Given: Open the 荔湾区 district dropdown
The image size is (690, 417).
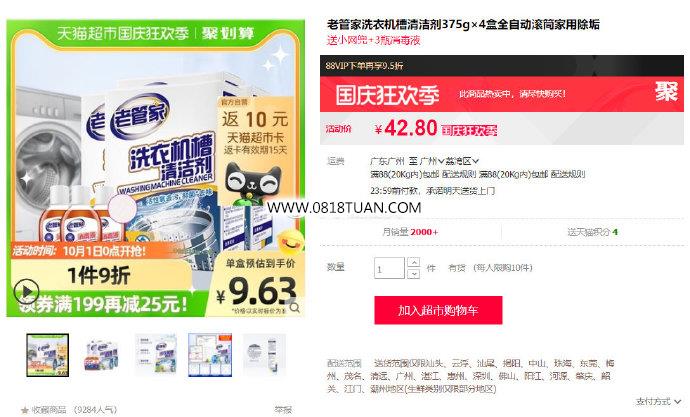Looking at the screenshot, I should 462,161.
